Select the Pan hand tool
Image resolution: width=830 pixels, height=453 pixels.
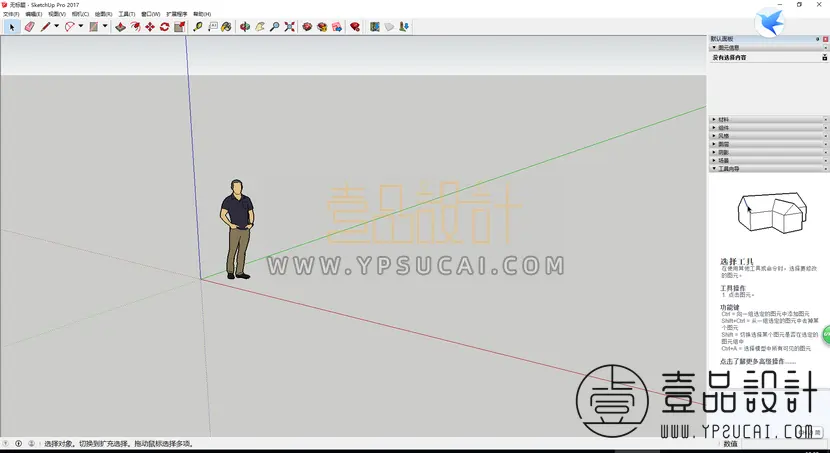pyautogui.click(x=260, y=26)
